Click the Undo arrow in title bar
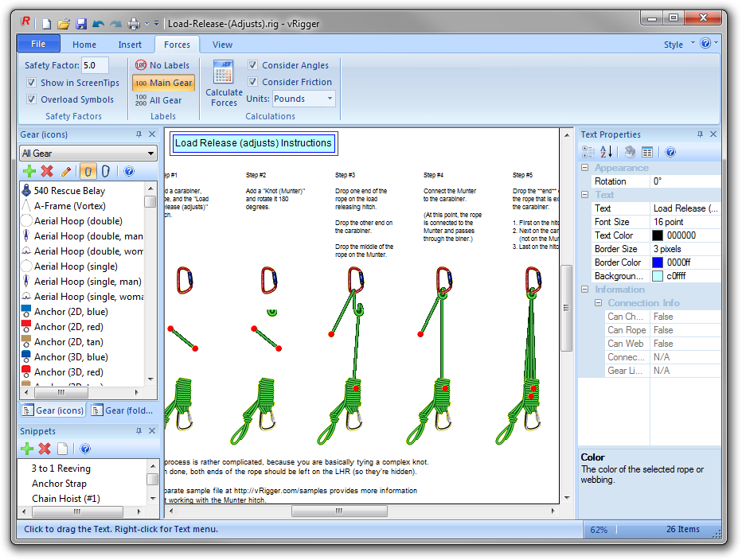Image resolution: width=742 pixels, height=560 pixels. pos(98,24)
